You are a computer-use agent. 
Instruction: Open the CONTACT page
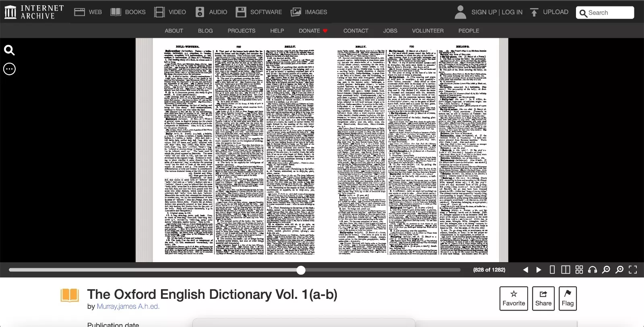[356, 31]
